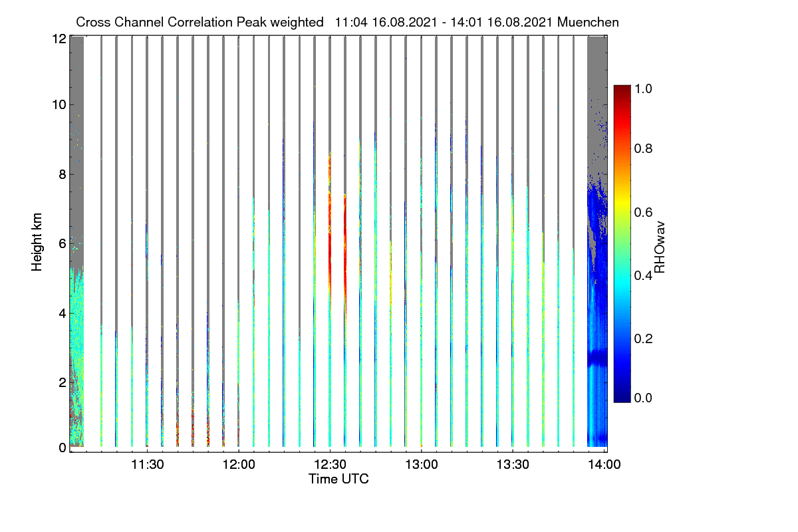Select the 14:00 time tick label
Image resolution: width=798 pixels, height=532 pixels.
[x=603, y=464]
